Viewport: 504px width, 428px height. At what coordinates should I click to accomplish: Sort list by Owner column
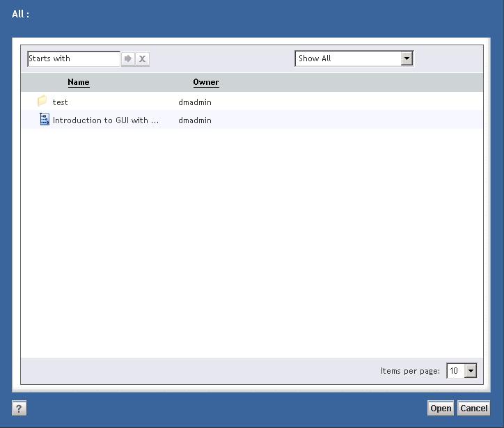click(206, 82)
